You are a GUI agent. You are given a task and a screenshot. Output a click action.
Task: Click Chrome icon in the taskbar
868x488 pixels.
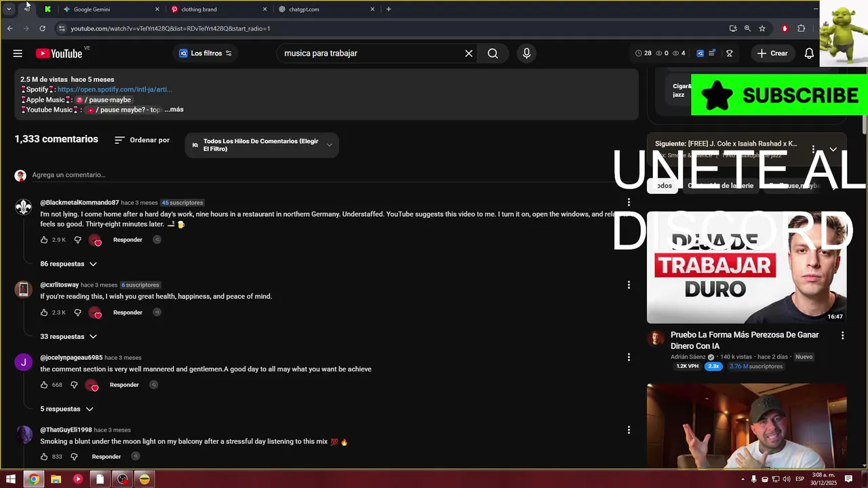point(33,479)
